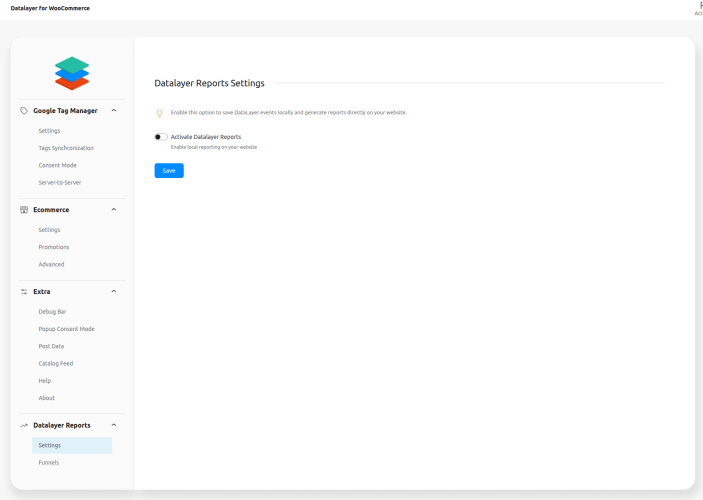Collapse the Datalayer Reports section chevron
Screen dimensions: 703x500
[x=114, y=426]
